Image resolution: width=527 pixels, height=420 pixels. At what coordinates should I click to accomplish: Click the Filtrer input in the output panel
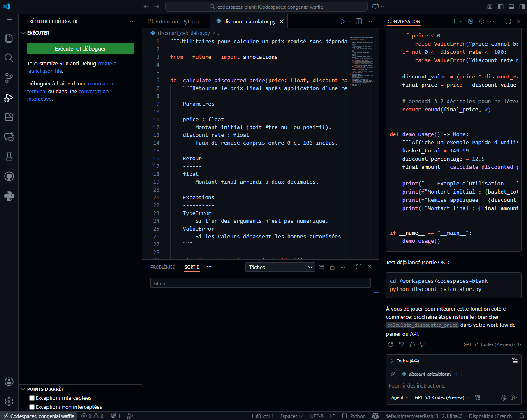click(x=260, y=283)
